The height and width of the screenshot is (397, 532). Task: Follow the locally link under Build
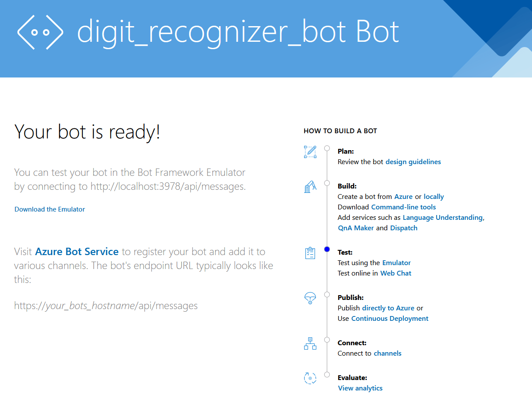click(434, 197)
